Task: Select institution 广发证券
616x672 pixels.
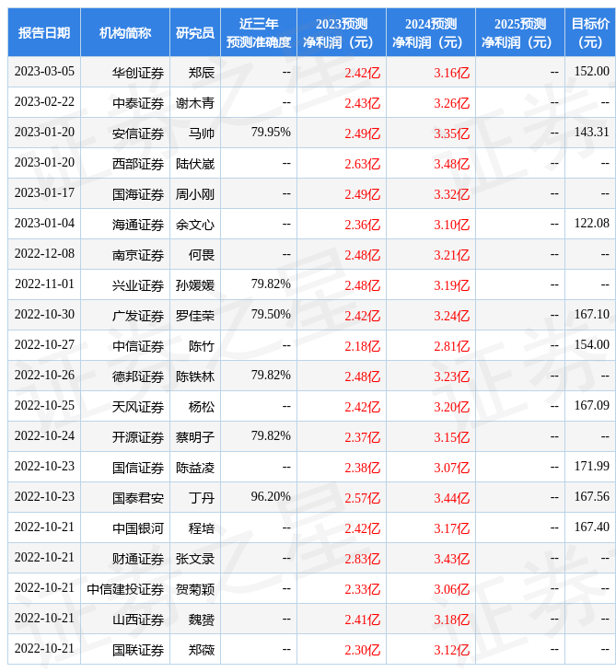Action: coord(138,317)
